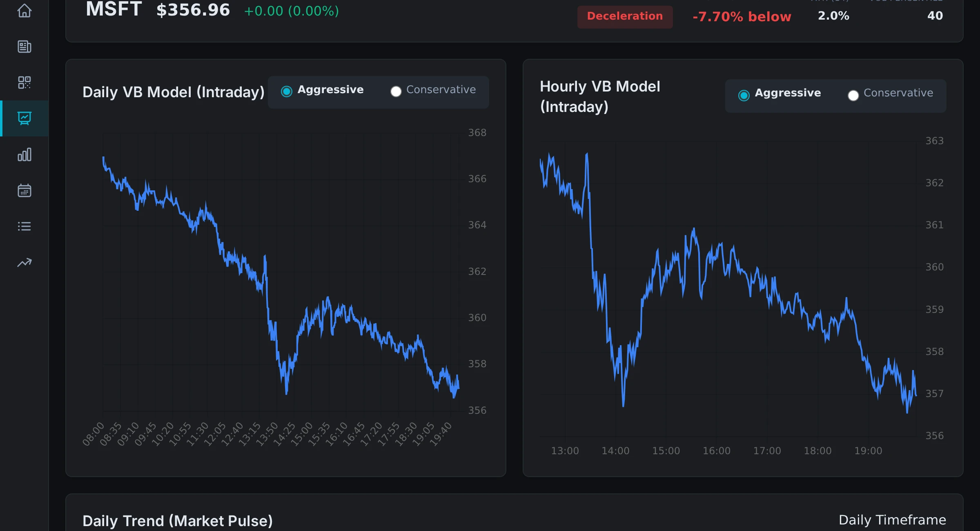
Task: Click the 363 value on hourly chart axis
Action: click(934, 141)
